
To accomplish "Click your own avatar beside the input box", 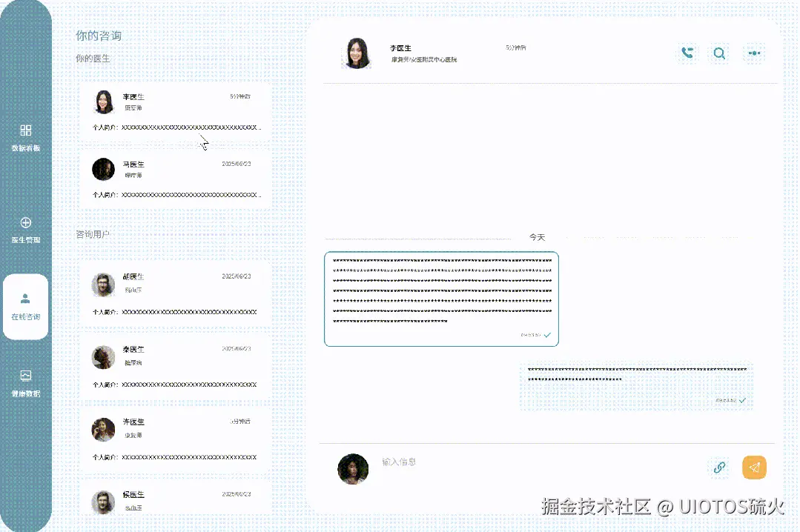I will tap(352, 468).
